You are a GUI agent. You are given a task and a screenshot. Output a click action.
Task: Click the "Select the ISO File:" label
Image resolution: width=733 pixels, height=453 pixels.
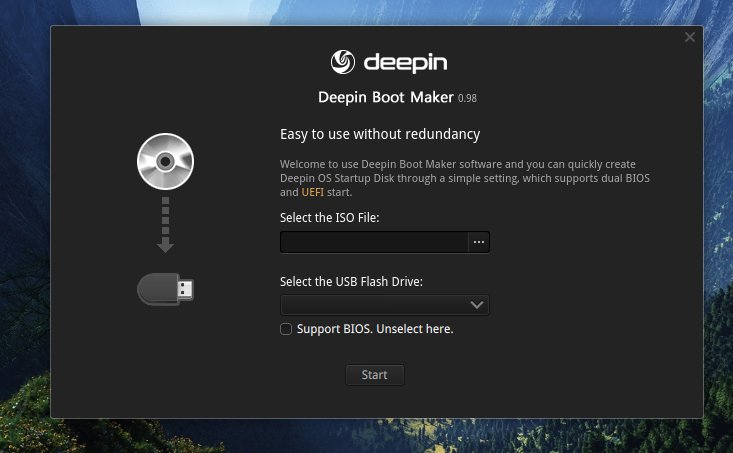(329, 217)
